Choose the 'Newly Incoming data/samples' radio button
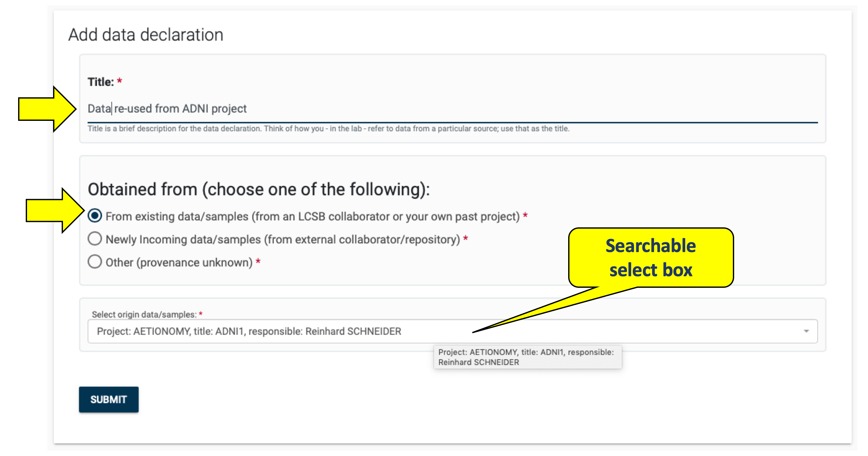Image resolution: width=868 pixels, height=456 pixels. 95,239
